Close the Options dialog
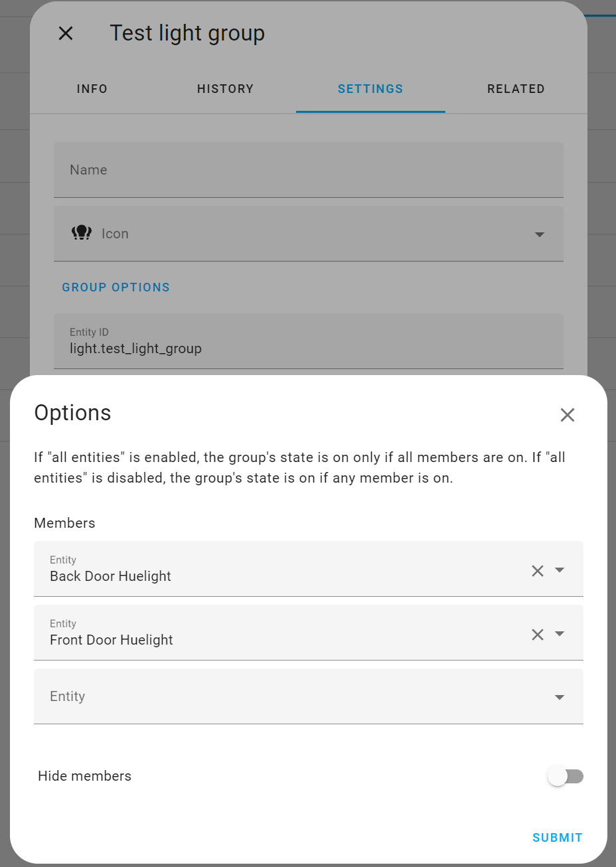The height and width of the screenshot is (867, 616). click(568, 414)
